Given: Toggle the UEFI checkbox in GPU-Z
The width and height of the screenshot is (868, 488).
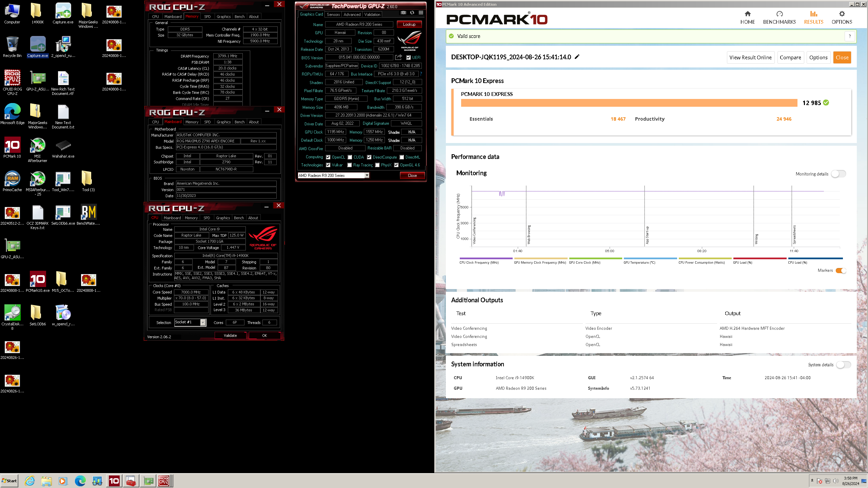Looking at the screenshot, I should (x=409, y=57).
